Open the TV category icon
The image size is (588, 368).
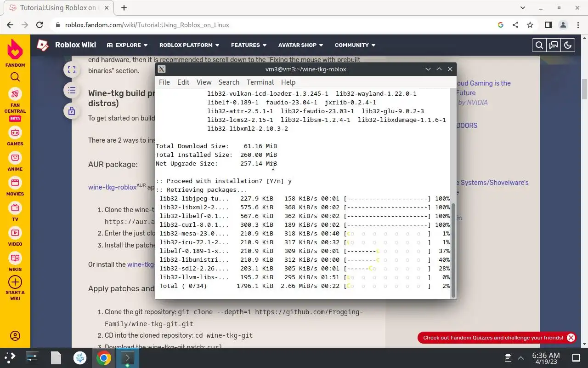[x=15, y=208]
